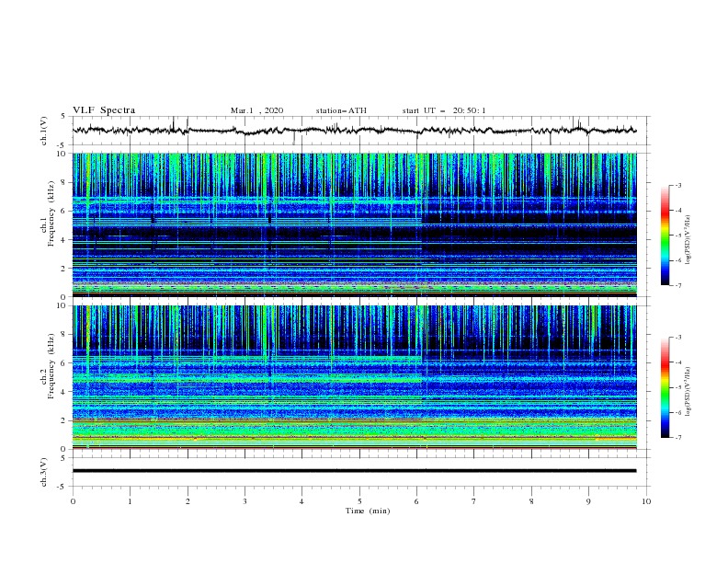This screenshot has height=563, width=728.
Task: Click the ch.2 lower color bar scale
Action: (x=665, y=387)
